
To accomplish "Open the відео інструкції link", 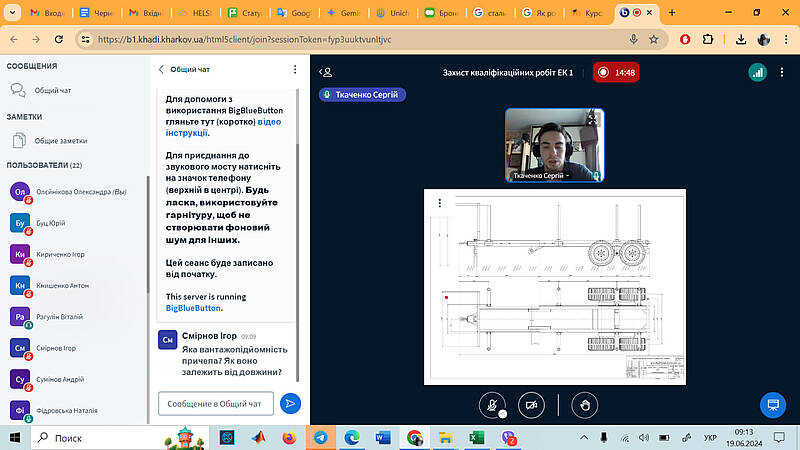I will click(223, 127).
